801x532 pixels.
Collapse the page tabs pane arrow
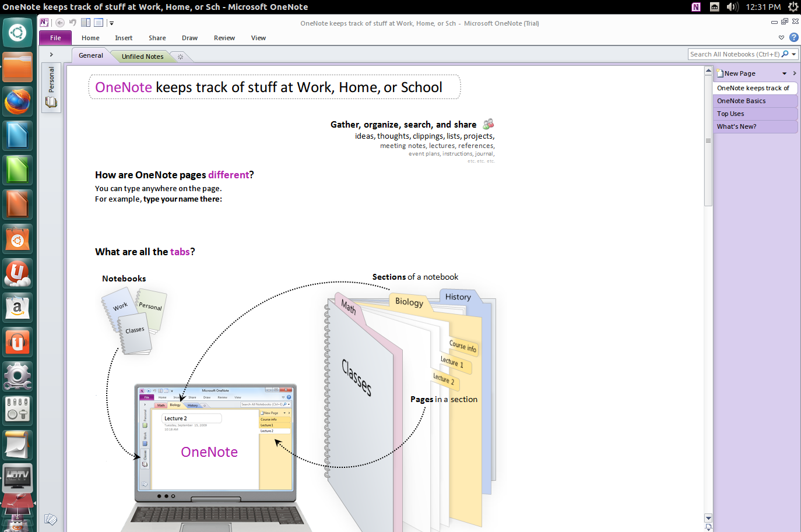795,73
